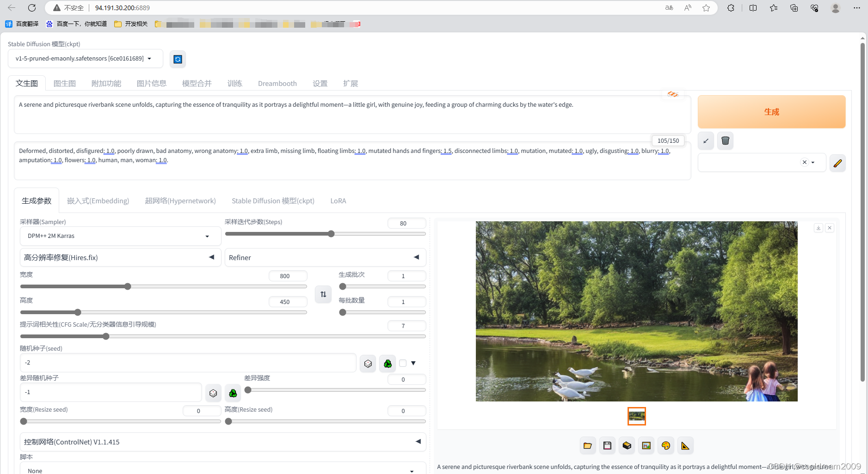Open browser settings and more menu
The height and width of the screenshot is (474, 868).
point(856,8)
